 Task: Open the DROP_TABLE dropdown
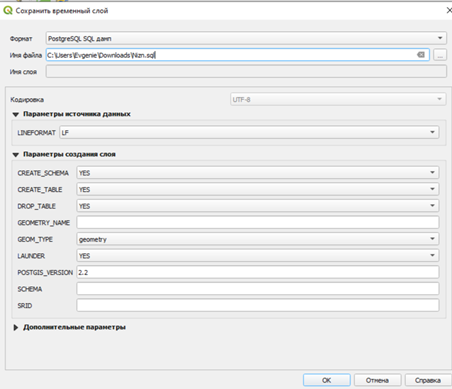258,206
